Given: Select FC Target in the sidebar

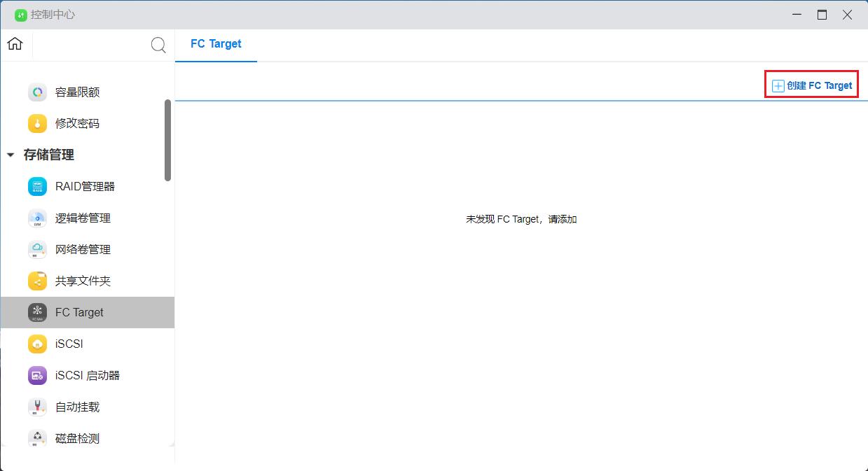Looking at the screenshot, I should tap(79, 313).
